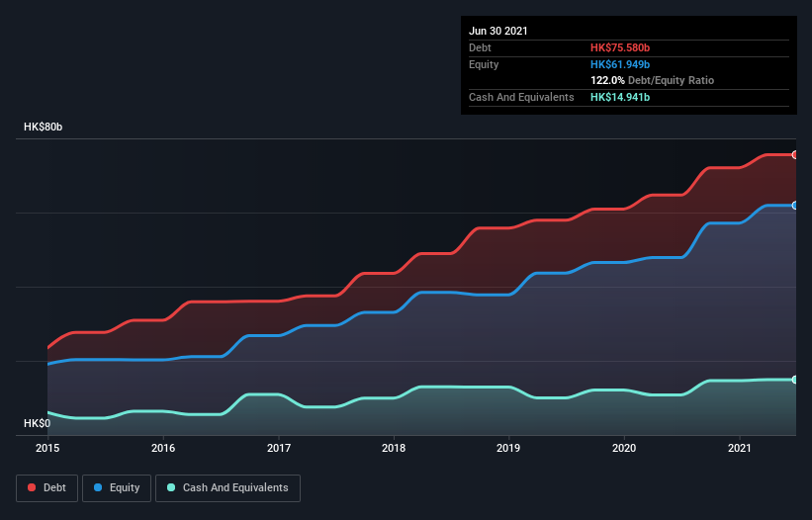Click the Equity row label in tooltip
This screenshot has width=812, height=520.
(484, 64)
